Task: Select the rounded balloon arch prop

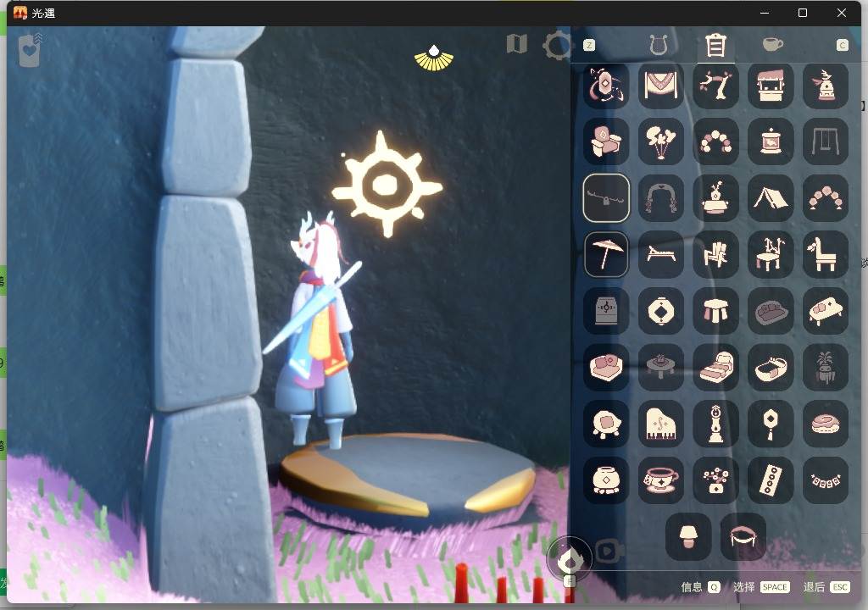Action: (715, 141)
